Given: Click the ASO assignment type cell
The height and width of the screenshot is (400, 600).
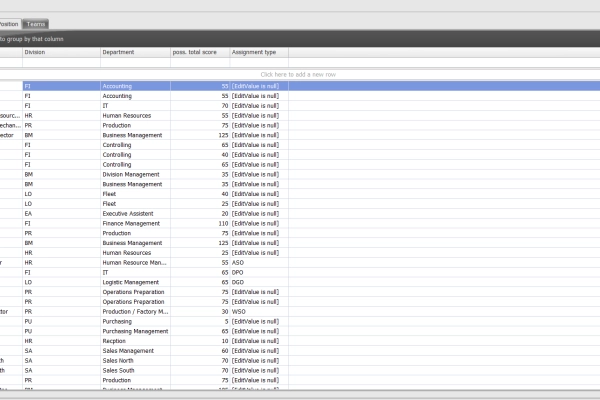Looking at the screenshot, I should click(259, 263).
